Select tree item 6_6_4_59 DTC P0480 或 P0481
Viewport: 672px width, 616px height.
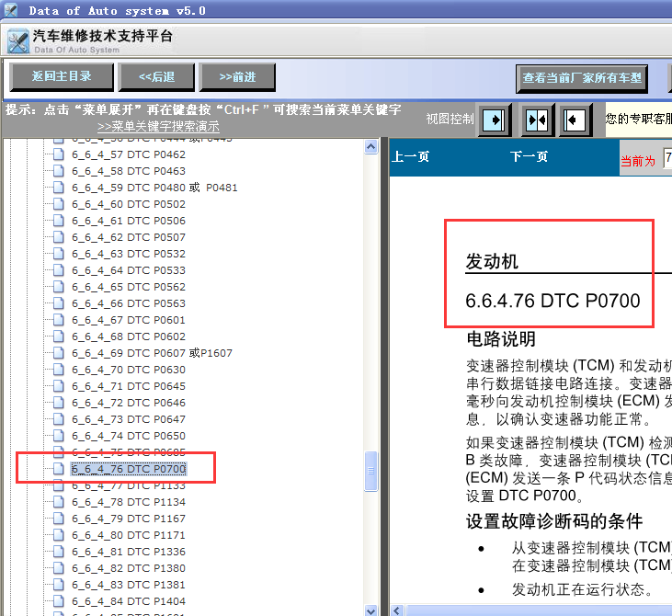(154, 188)
